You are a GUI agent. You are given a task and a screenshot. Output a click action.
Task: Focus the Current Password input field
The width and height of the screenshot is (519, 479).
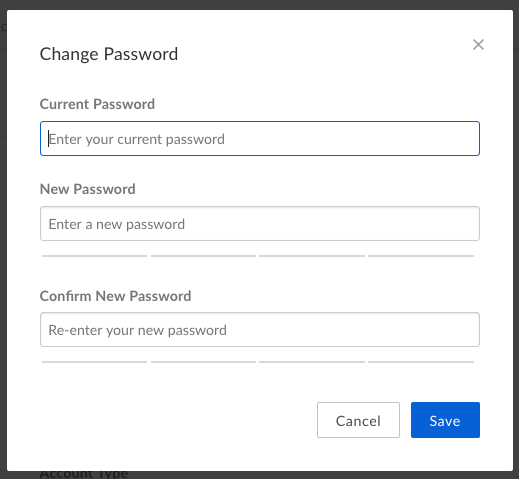(260, 139)
